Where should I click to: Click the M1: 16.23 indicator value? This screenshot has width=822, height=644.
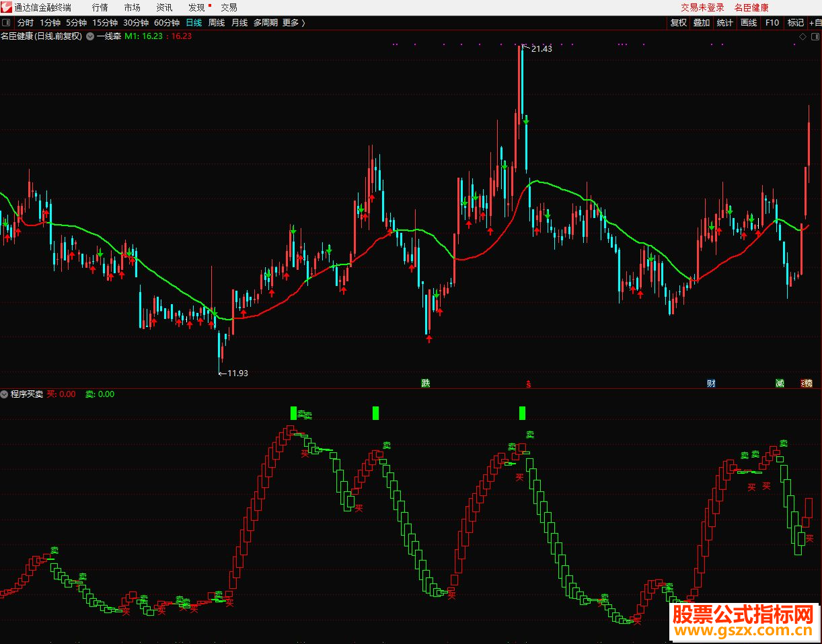(x=143, y=36)
